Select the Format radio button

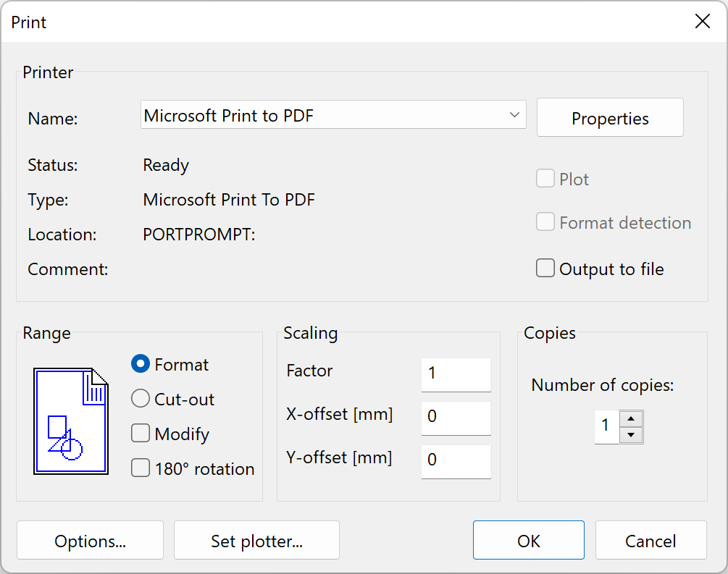coord(141,365)
